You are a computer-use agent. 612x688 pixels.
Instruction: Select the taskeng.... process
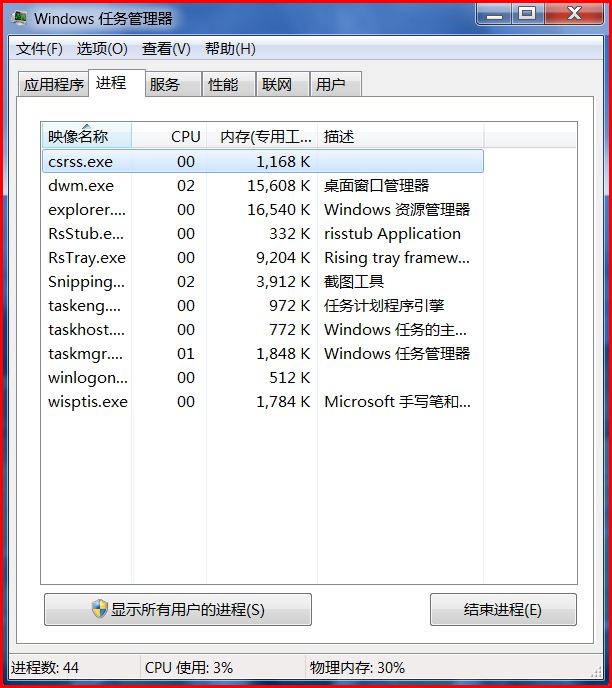263,305
